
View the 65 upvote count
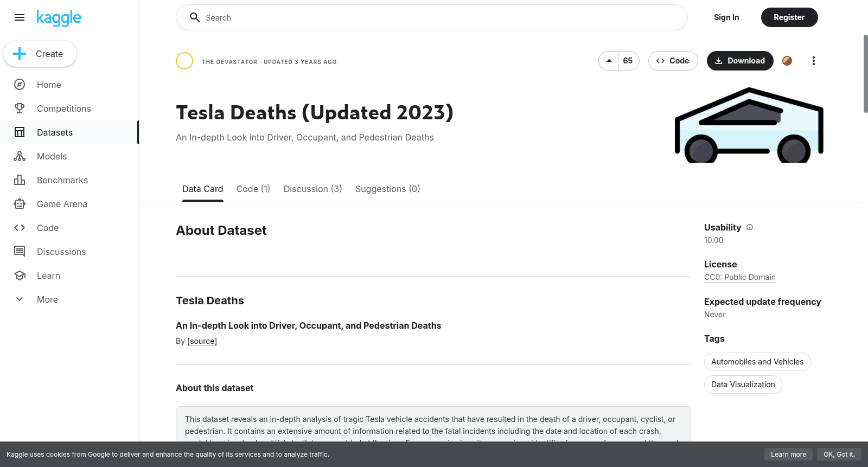[628, 61]
